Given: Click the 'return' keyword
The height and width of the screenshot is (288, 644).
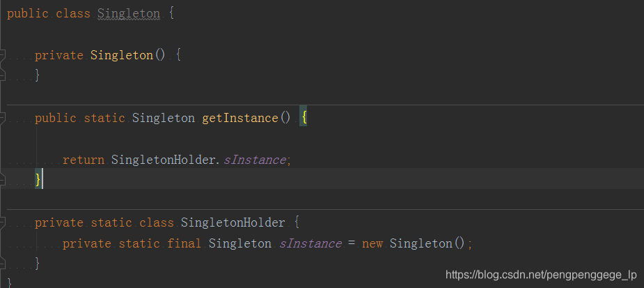Looking at the screenshot, I should 84,160.
